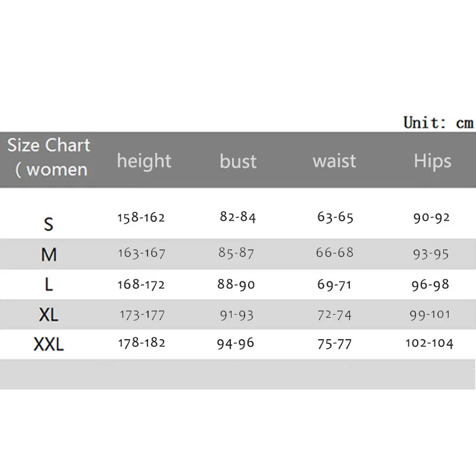Viewport: 476px width, 476px height.
Task: Select the XL size row label
Action: (49, 315)
